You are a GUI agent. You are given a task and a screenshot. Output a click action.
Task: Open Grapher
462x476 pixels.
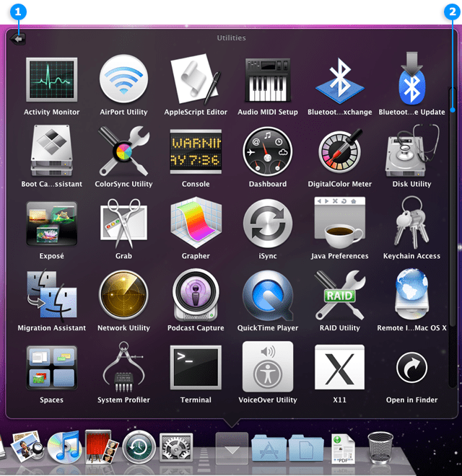coord(196,223)
